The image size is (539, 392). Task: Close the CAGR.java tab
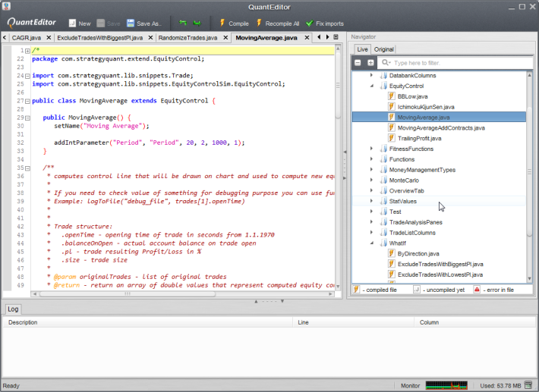pos(49,38)
